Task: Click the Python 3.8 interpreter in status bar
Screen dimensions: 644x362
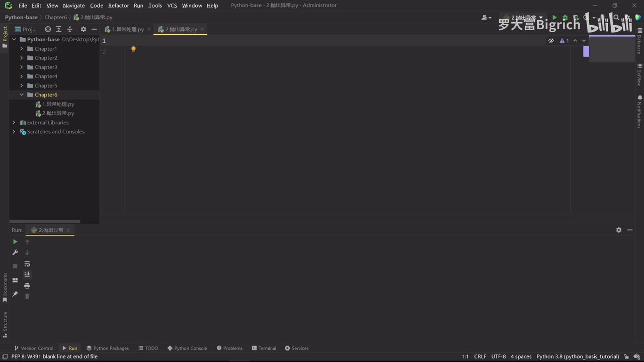Action: coord(578,356)
